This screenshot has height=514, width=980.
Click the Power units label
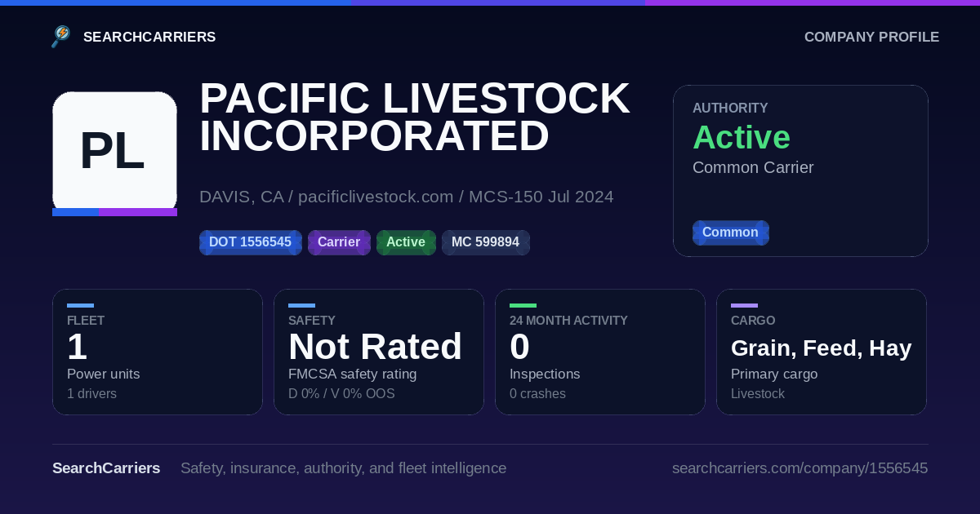pos(104,374)
